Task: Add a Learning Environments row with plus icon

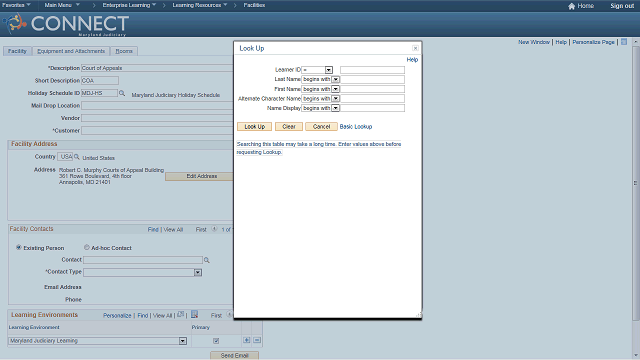Action: click(247, 340)
